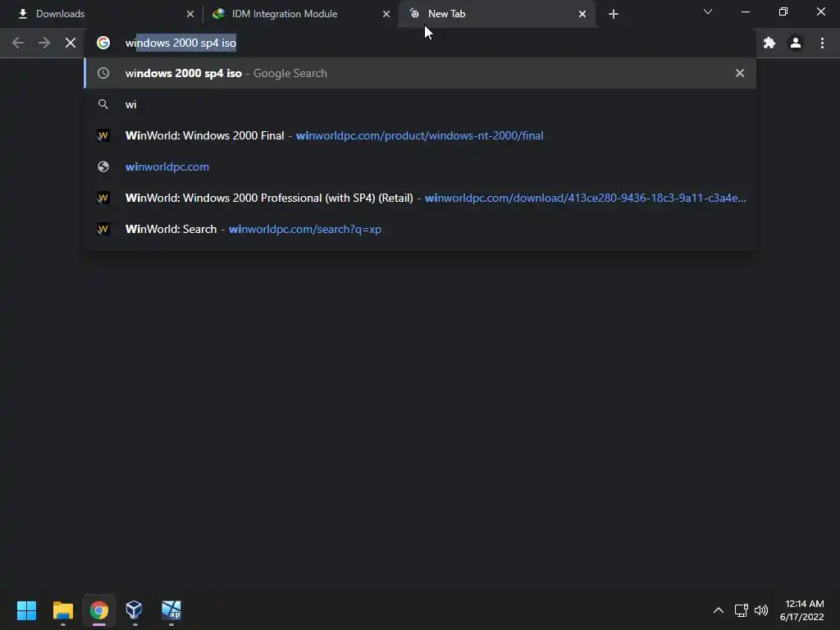Screen dimensions: 840x630
Task: Select 'windows 2000 sp4 iso' Google Search suggestion
Action: tap(420, 73)
